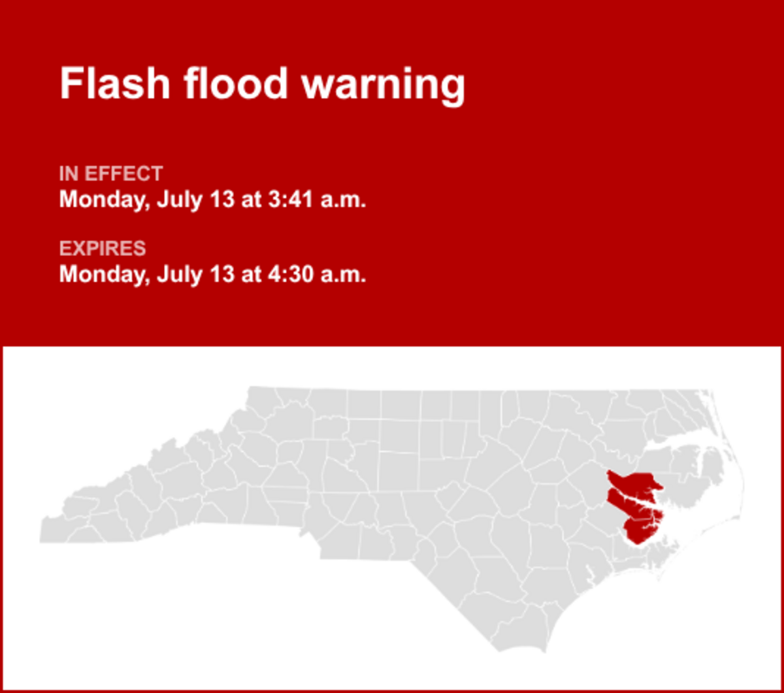Click the 'Monday, July 13 at 4:30 a.m.' text
This screenshot has width=784, height=693.
212,274
